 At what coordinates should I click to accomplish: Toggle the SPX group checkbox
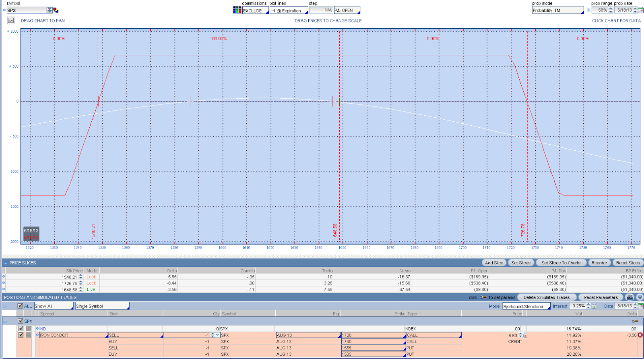coord(21,321)
